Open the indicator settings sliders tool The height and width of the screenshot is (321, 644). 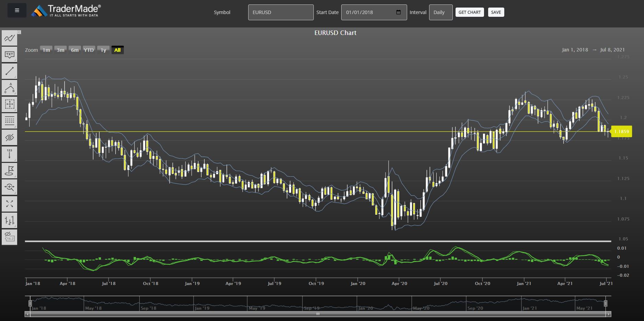[x=9, y=220]
